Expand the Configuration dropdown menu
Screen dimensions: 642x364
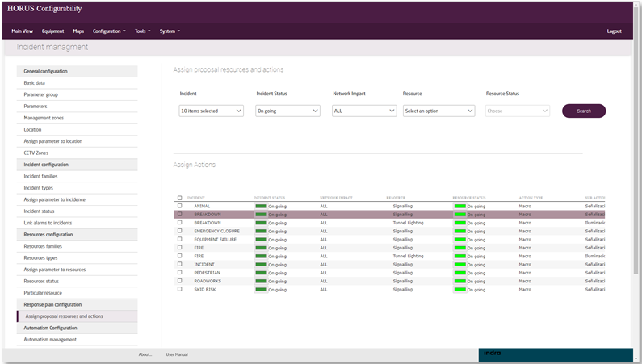click(x=109, y=31)
